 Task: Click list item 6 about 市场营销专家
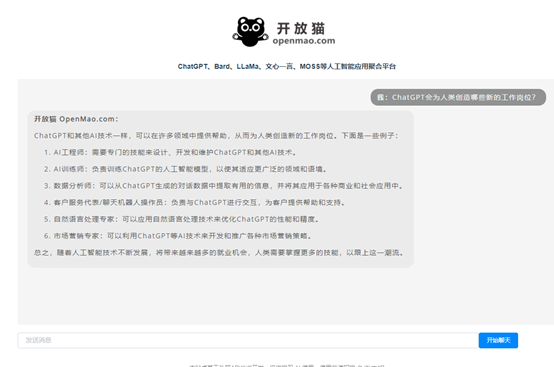(x=178, y=236)
